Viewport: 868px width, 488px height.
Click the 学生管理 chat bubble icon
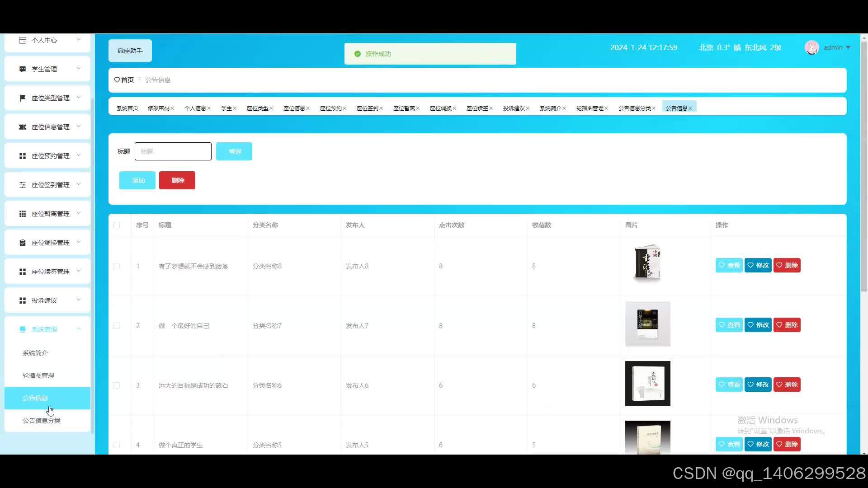(23, 69)
